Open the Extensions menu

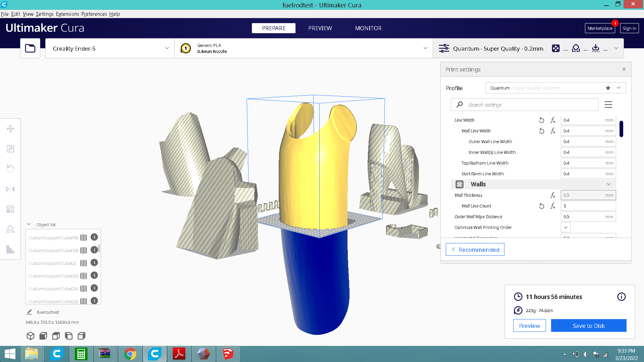pos(67,14)
